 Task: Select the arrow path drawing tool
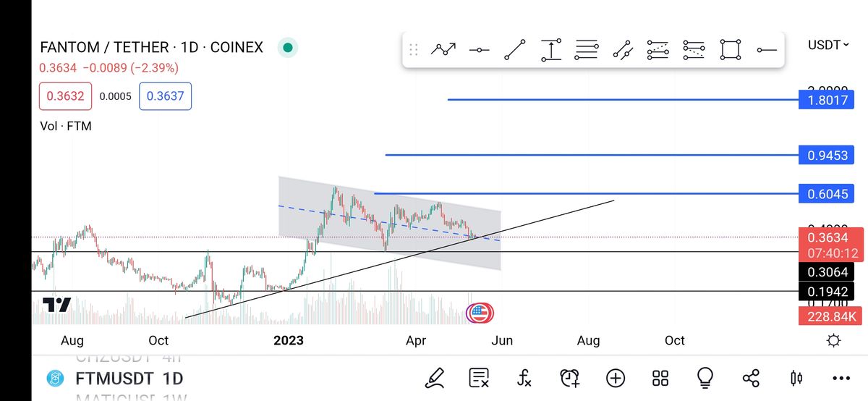pos(443,50)
